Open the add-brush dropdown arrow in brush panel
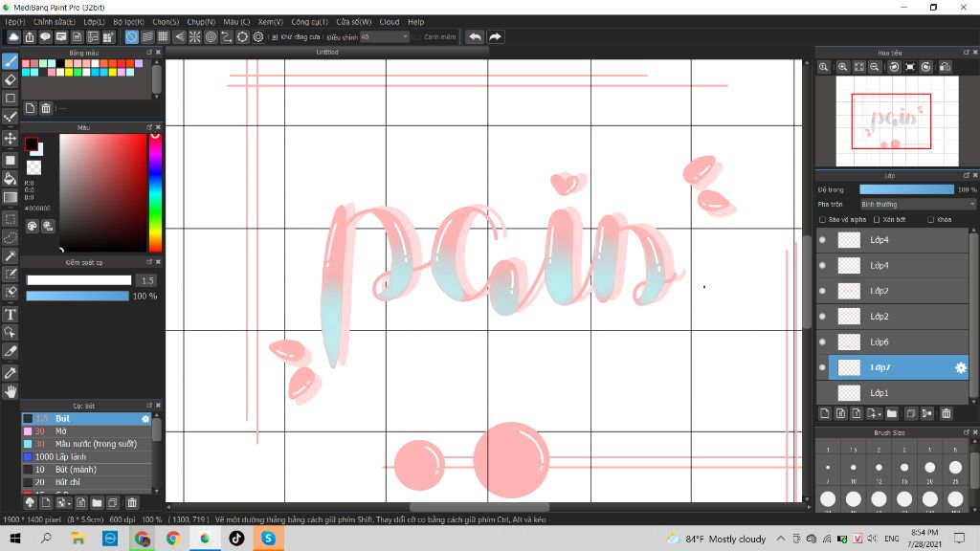The height and width of the screenshot is (551, 980). pos(68,503)
